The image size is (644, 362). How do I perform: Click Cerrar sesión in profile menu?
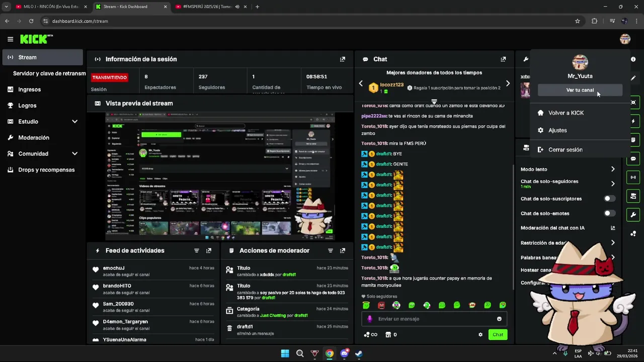tap(580, 150)
